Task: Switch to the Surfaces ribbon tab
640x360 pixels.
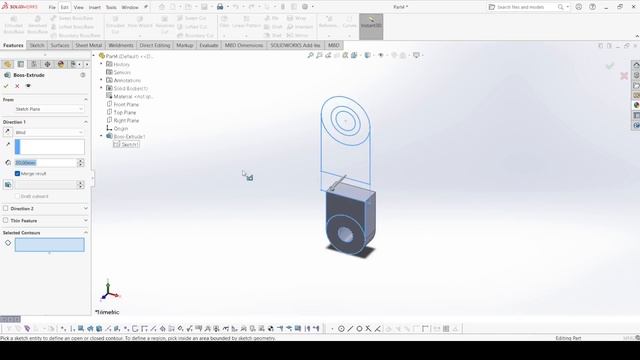Action: [x=60, y=45]
